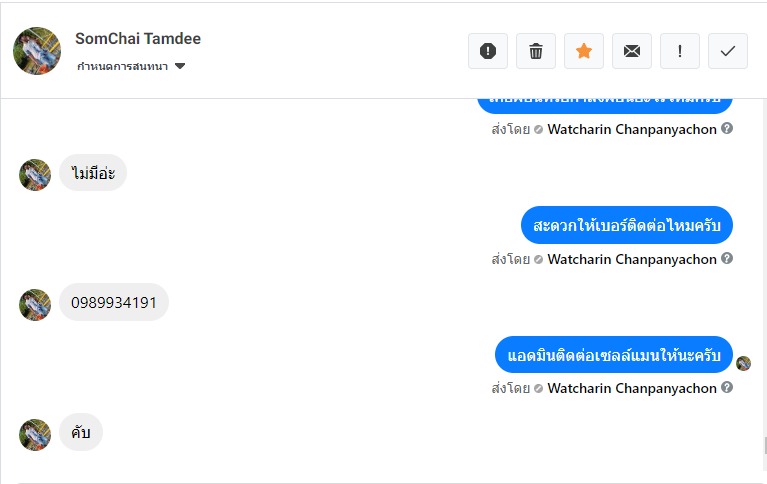Click the single exclamation mark priority icon
This screenshot has height=484, width=767.
[x=680, y=51]
